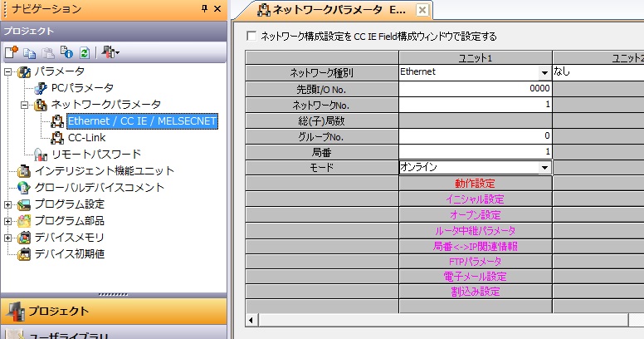Click the オープン設定 button
The width and height of the screenshot is (644, 339).
coord(475,214)
